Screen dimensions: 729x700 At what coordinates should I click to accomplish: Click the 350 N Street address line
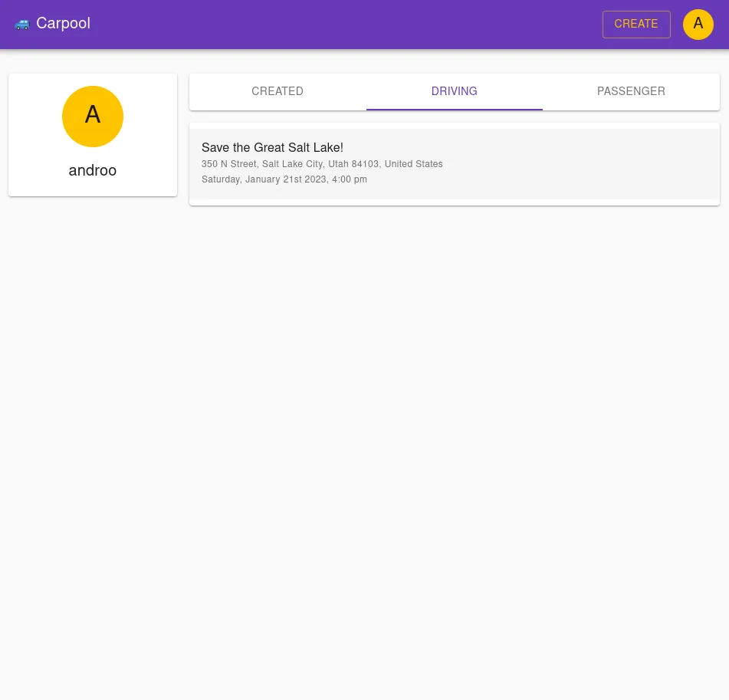322,164
